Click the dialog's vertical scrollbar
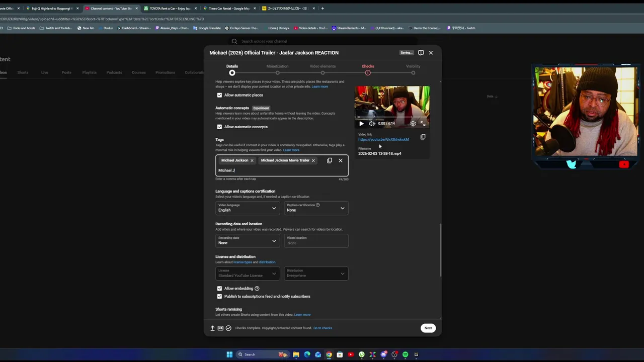Image resolution: width=644 pixels, height=362 pixels. click(440, 250)
